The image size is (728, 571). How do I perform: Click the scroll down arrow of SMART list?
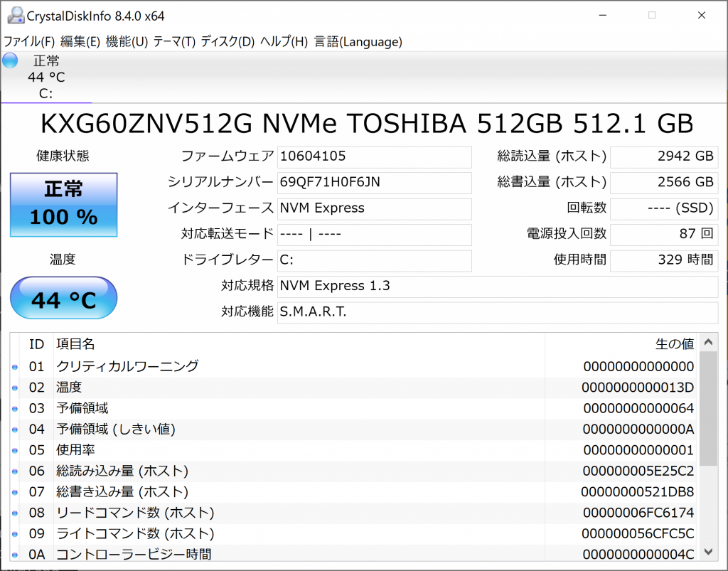pos(708,552)
